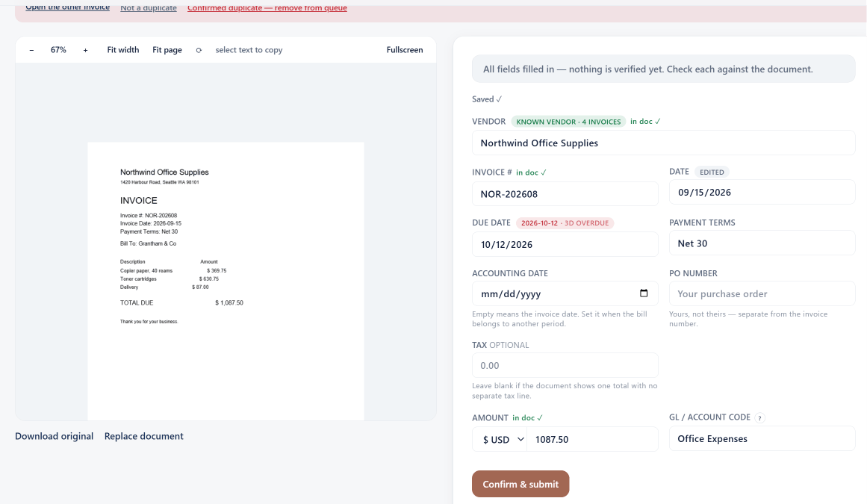Click the "select text to copy" hint
The height and width of the screenshot is (504, 867).
249,50
